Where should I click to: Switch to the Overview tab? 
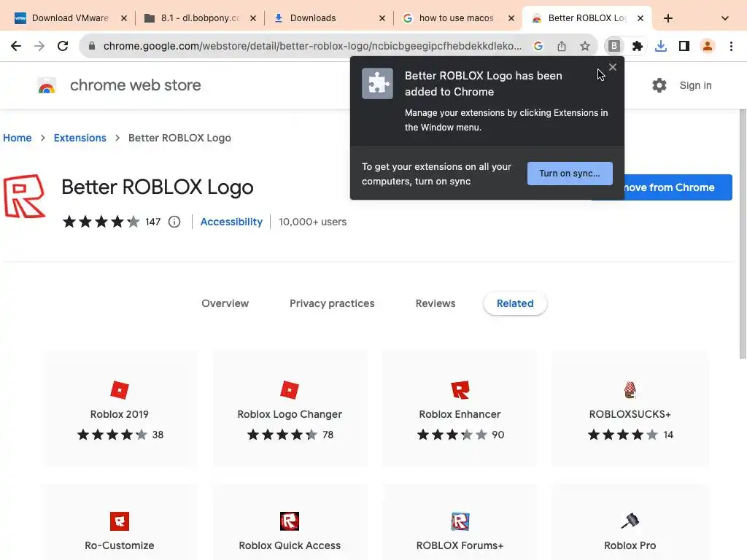coord(225,303)
